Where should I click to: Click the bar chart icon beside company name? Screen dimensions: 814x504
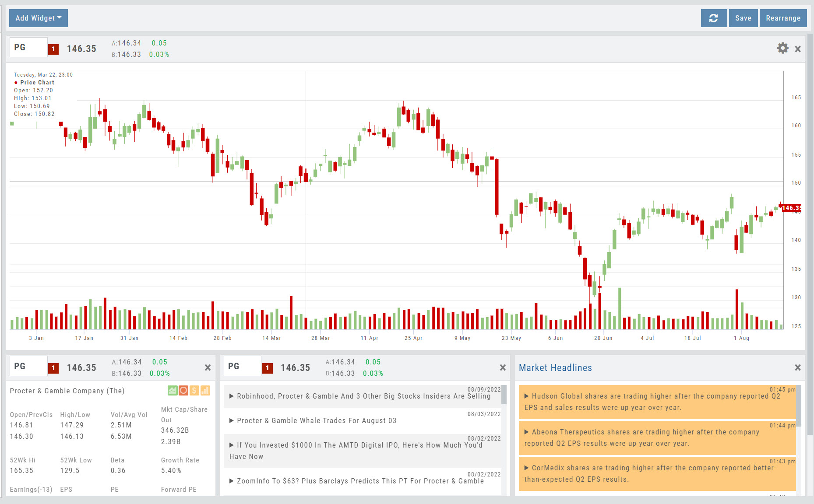coord(205,390)
